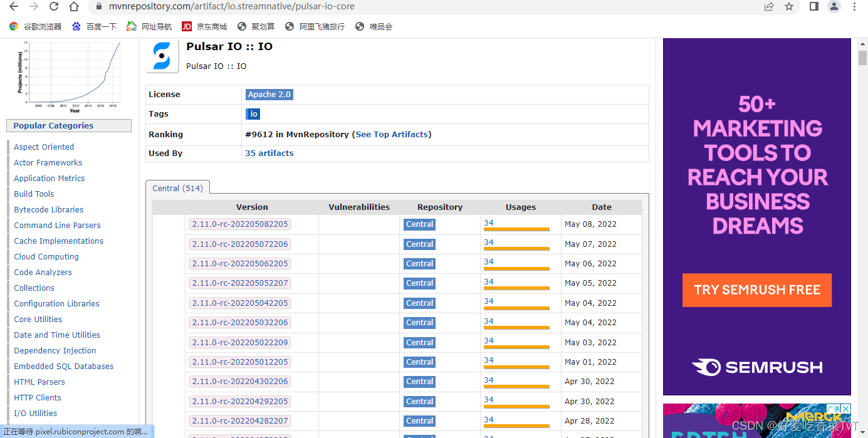Click the io tag

pos(253,114)
